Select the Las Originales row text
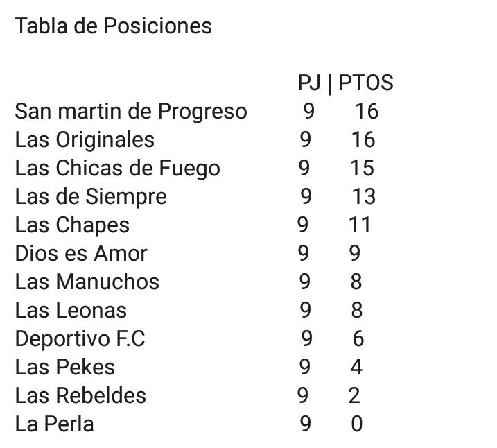 85,140
